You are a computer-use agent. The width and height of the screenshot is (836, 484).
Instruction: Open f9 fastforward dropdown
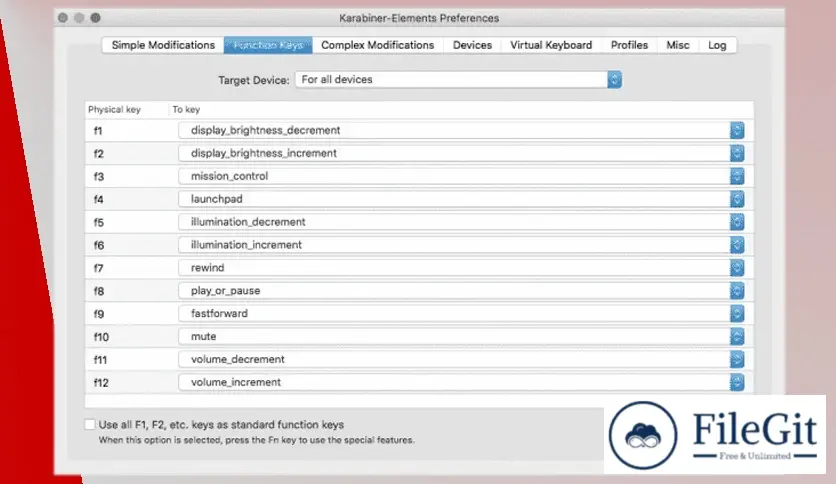461,313
